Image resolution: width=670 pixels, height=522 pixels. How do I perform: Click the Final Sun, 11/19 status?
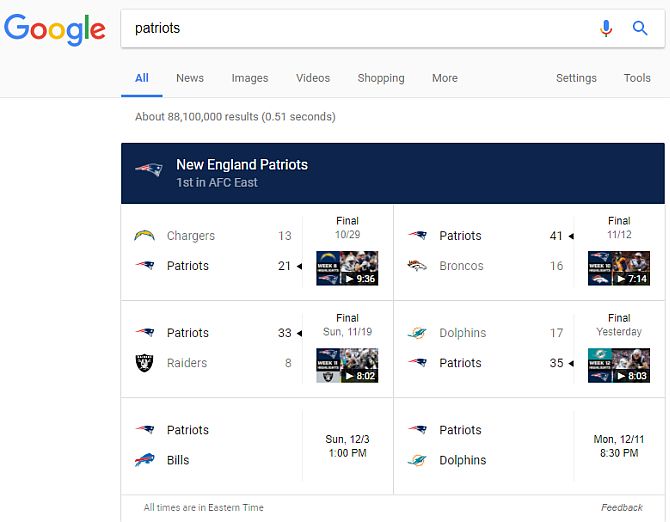coord(347,325)
